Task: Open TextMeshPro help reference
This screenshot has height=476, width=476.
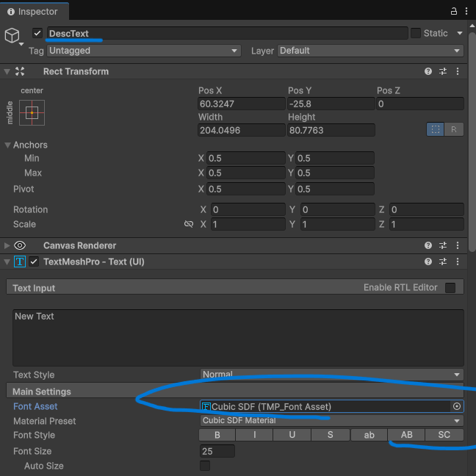Action: (428, 262)
